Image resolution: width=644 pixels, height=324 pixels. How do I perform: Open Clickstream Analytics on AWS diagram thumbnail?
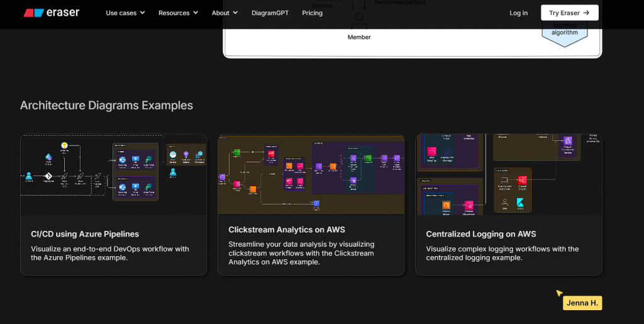coord(311,174)
